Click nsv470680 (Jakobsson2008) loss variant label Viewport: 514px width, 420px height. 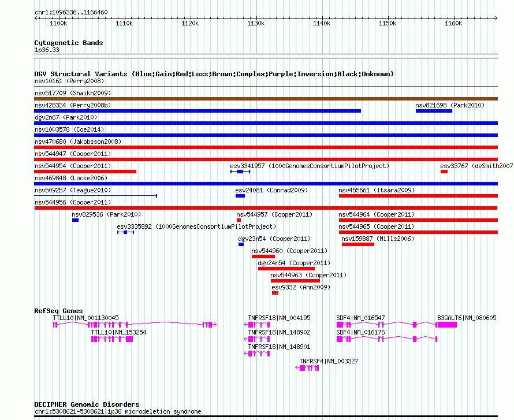[x=78, y=142]
